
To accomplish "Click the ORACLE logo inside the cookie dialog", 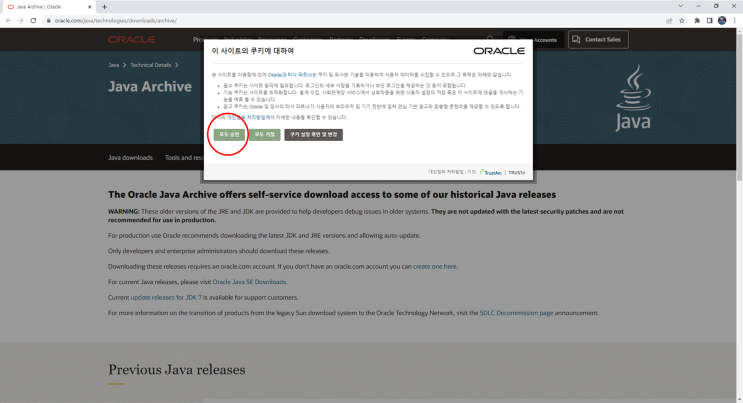I will 499,51.
